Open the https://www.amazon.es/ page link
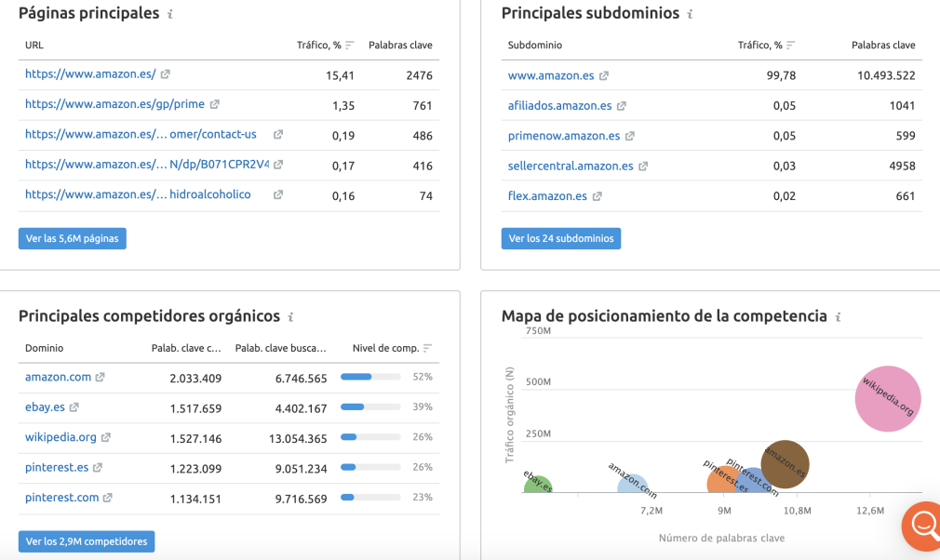The image size is (940, 560). (90, 74)
